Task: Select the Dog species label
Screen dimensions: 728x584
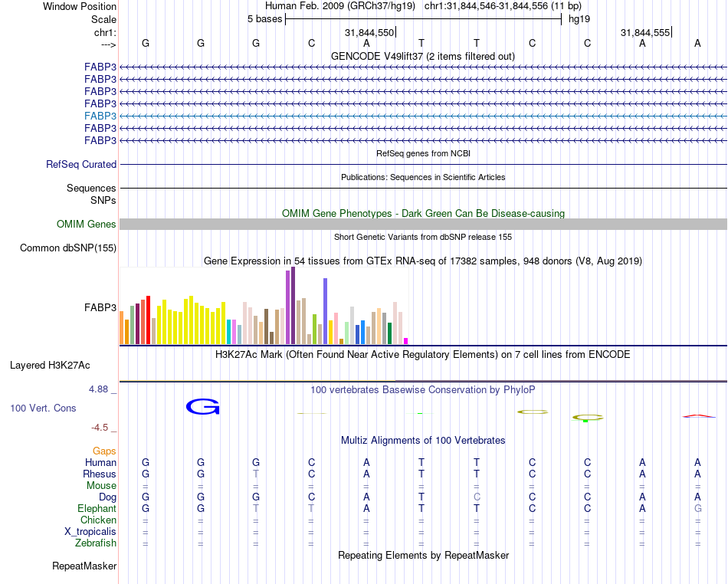Action: [x=108, y=497]
